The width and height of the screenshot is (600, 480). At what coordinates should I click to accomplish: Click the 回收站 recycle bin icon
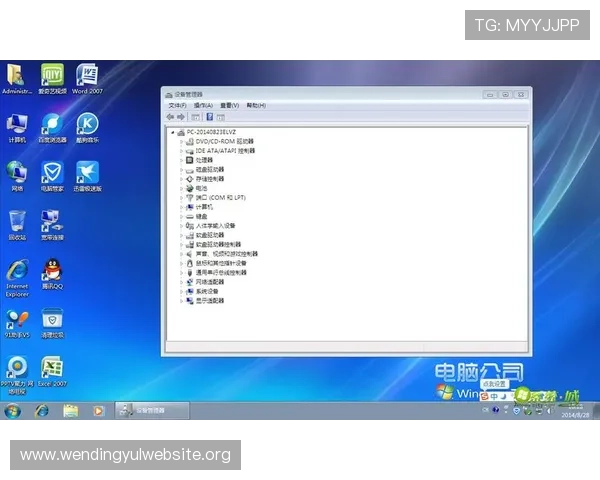[x=17, y=222]
